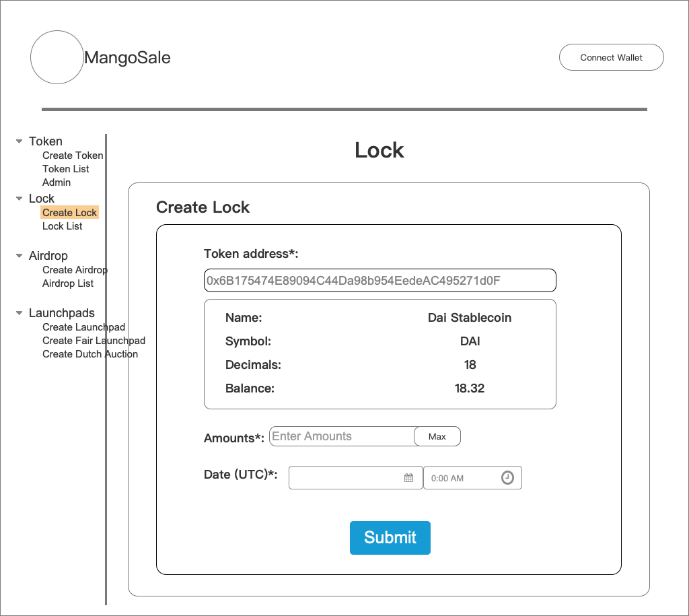689x616 pixels.
Task: Click the "Symbol:" label
Action: pyautogui.click(x=248, y=341)
